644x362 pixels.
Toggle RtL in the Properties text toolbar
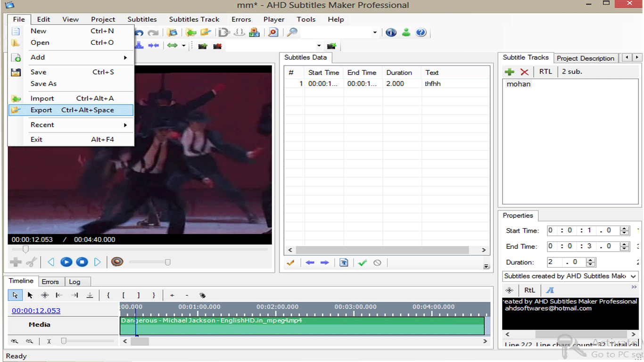point(529,290)
